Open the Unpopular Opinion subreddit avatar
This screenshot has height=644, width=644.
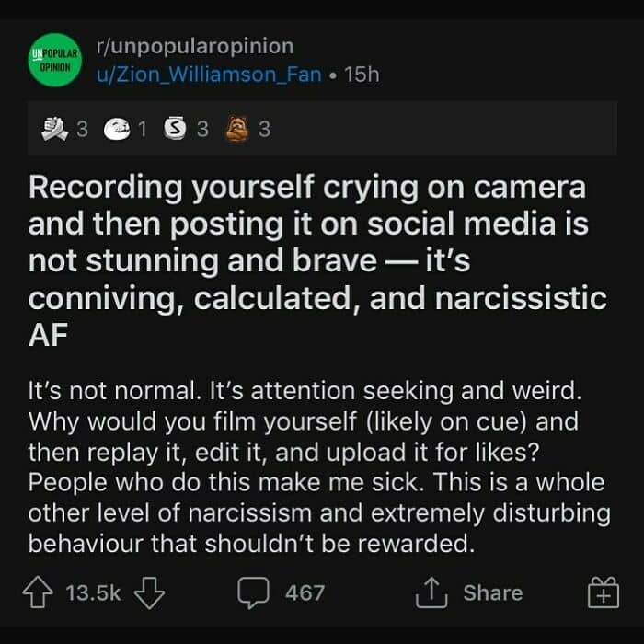(54, 61)
